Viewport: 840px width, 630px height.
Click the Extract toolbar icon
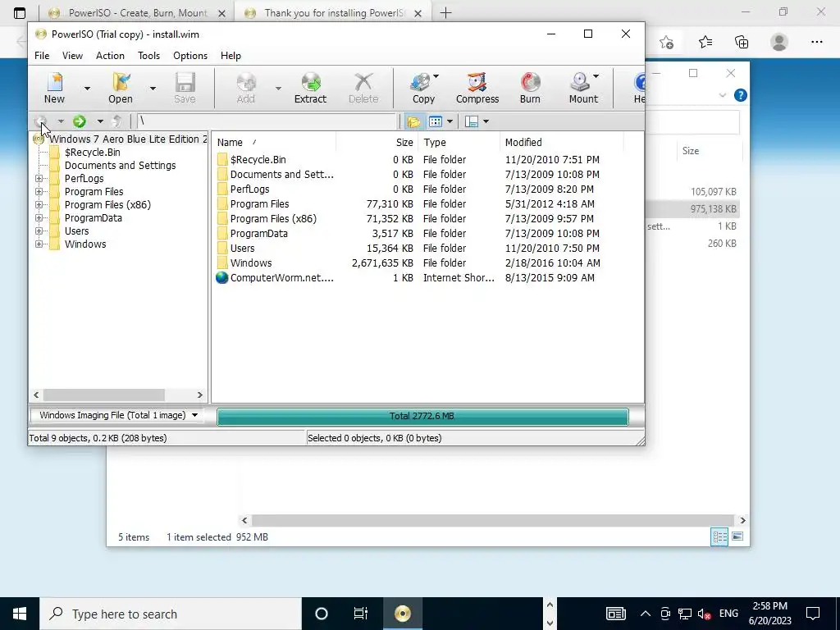[x=310, y=88]
